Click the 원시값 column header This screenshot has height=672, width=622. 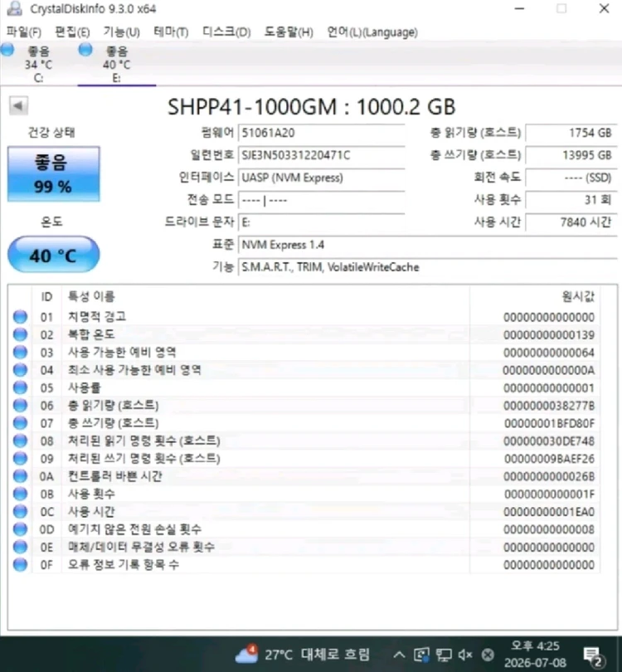coord(535,296)
